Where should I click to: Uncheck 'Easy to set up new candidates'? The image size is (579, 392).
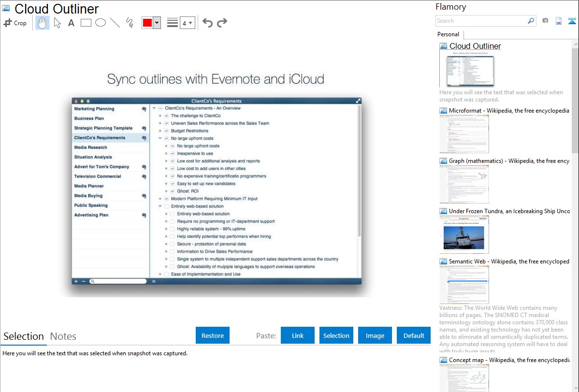pos(173,184)
